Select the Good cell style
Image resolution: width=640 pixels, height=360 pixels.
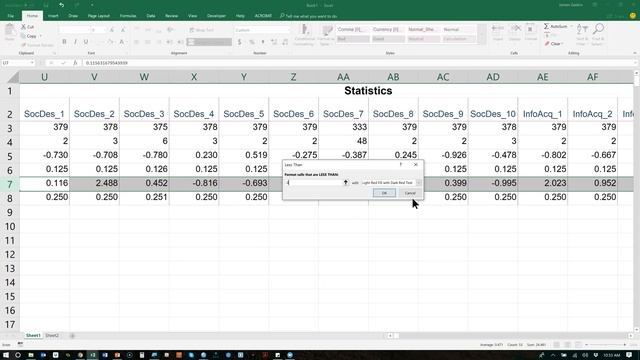[388, 39]
